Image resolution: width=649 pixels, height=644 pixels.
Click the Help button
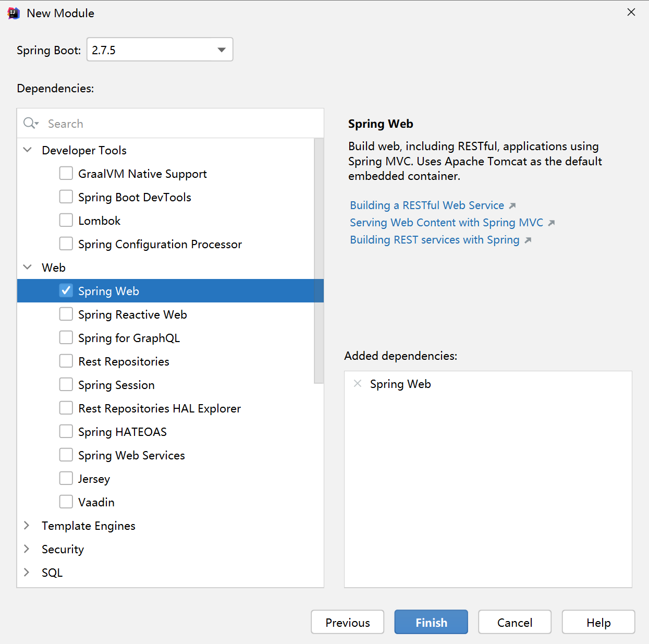pos(598,622)
